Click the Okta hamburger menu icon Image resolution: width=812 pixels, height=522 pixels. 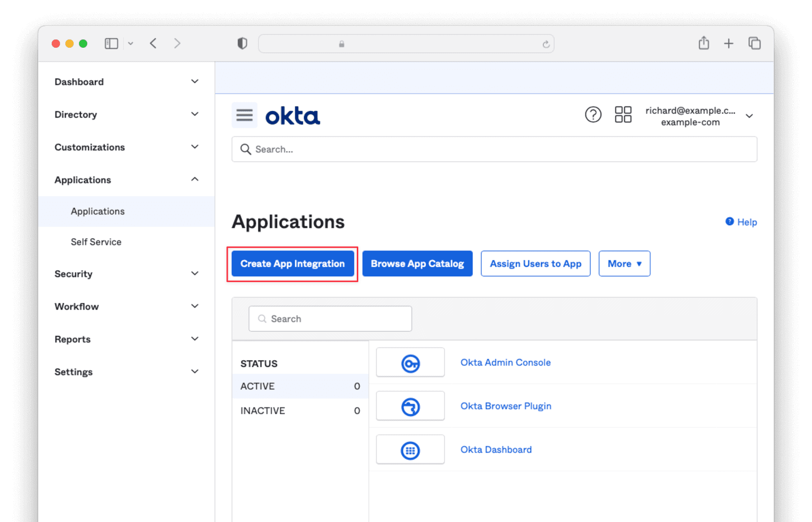tap(244, 115)
